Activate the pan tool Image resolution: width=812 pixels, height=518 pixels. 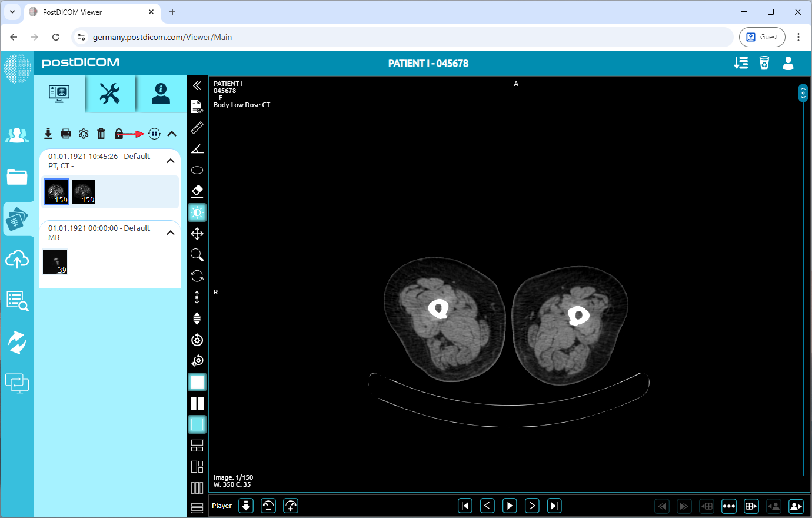(x=197, y=234)
